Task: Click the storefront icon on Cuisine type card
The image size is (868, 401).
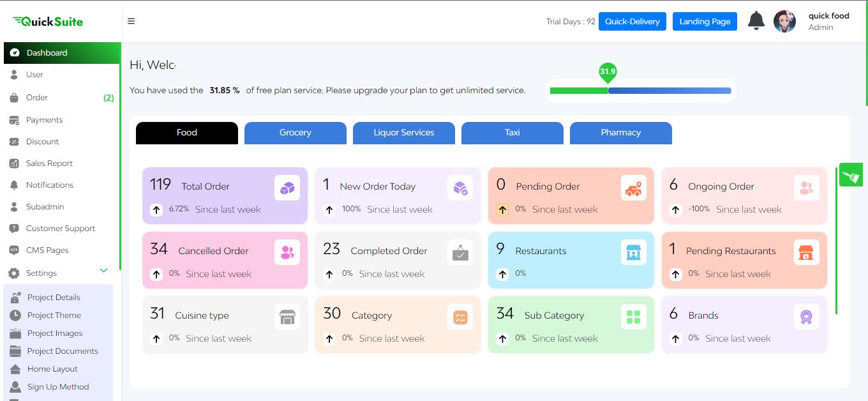Action: tap(287, 316)
